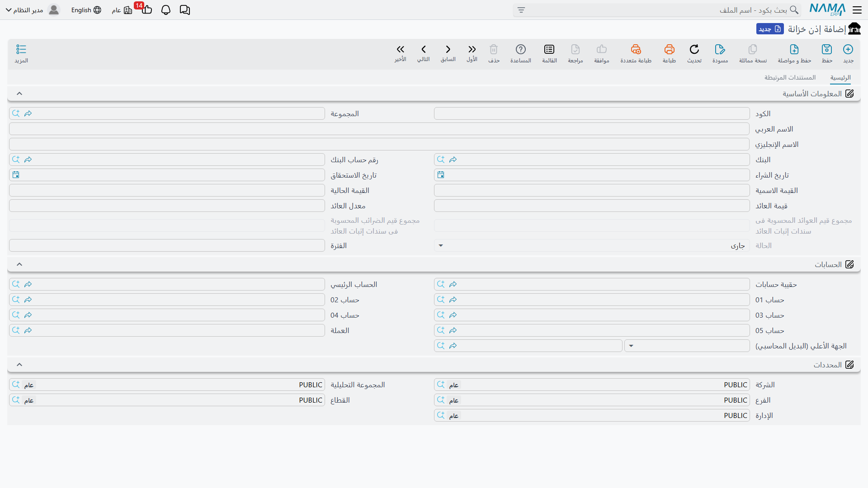Open المساعدة (Help) question mark icon
Image resolution: width=868 pixels, height=488 pixels.
point(521,49)
